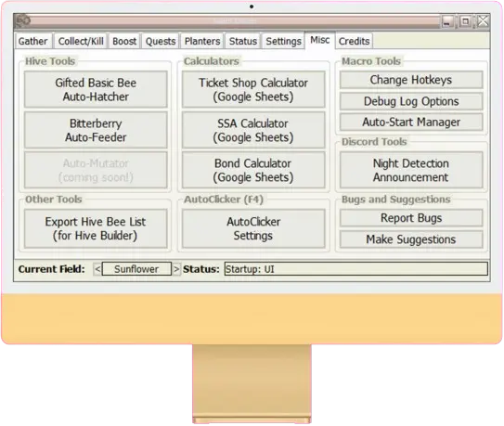Select previous field with left arrow

pyautogui.click(x=97, y=269)
